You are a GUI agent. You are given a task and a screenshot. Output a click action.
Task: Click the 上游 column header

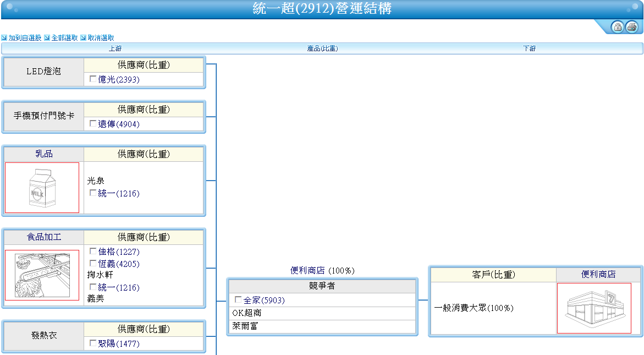click(x=115, y=48)
